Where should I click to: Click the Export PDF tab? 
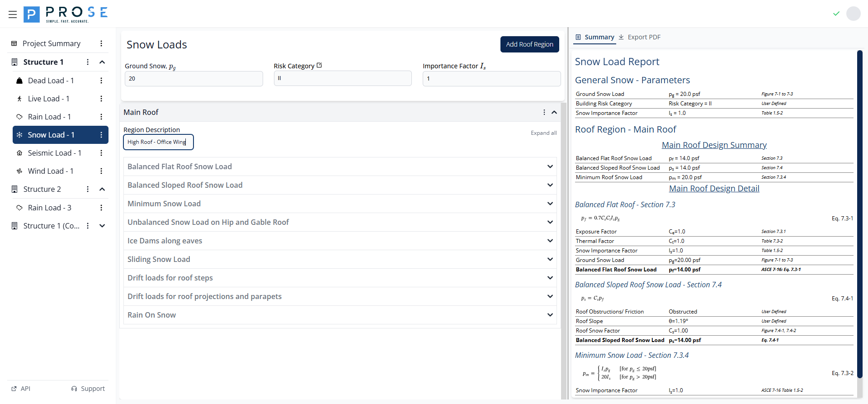pos(639,37)
